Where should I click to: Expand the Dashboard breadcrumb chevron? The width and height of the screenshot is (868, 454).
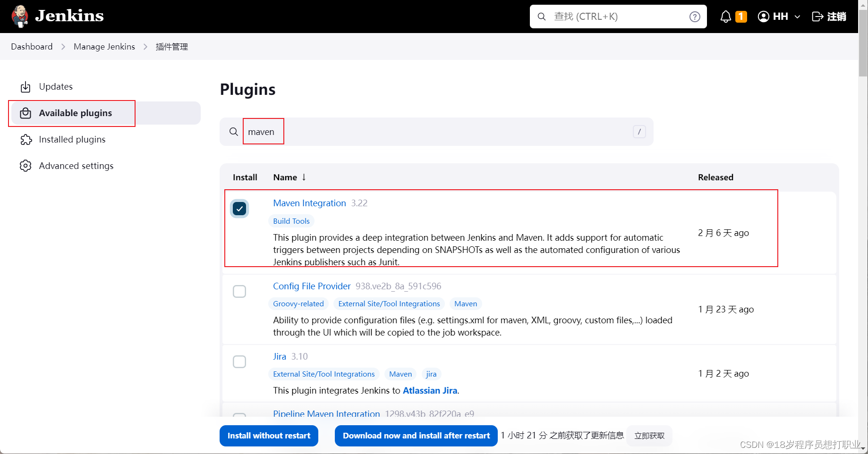(63, 47)
